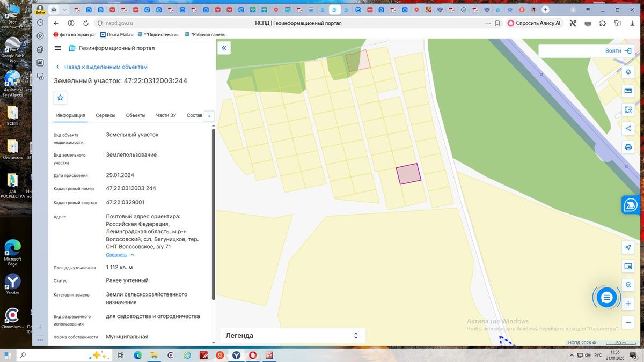Click the area value 1 112 кв. м

[x=119, y=267]
